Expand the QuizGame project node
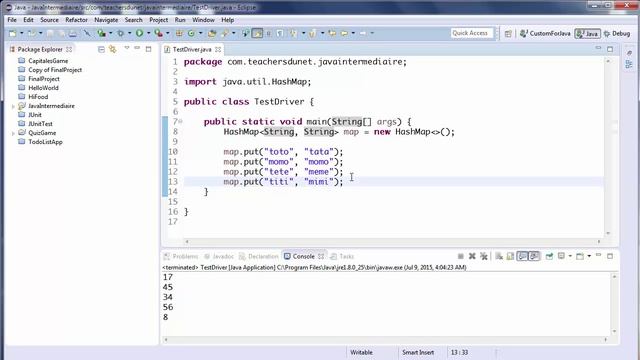The height and width of the screenshot is (360, 640). click(x=13, y=133)
